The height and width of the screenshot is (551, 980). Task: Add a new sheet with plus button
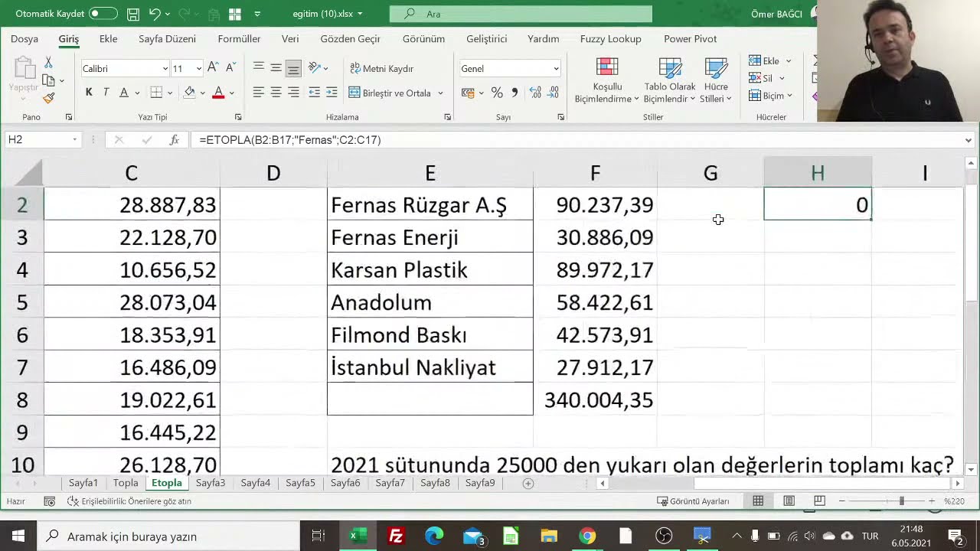[x=528, y=483]
